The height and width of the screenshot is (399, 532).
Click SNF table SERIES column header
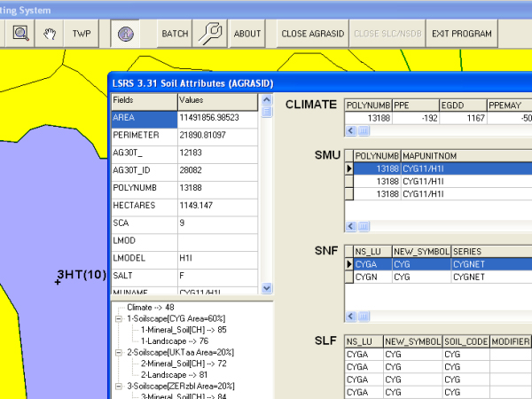[491, 252]
